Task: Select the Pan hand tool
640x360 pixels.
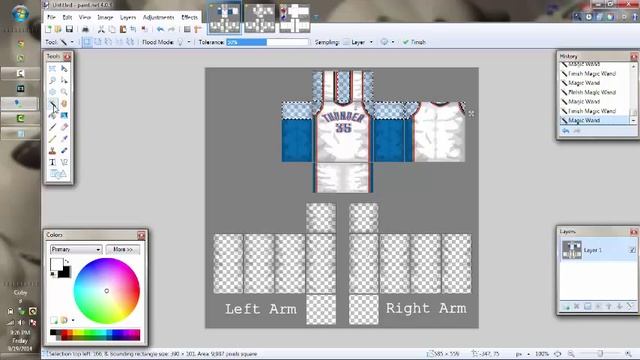Action: click(64, 104)
